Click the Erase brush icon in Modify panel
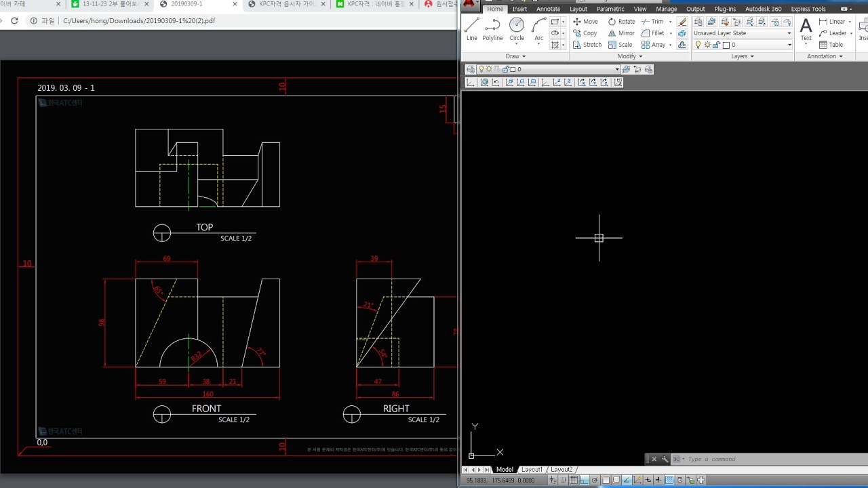The height and width of the screenshot is (488, 868). click(682, 22)
